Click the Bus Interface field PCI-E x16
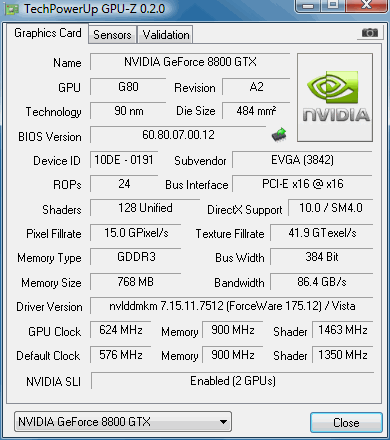The image size is (390, 440). tap(302, 184)
